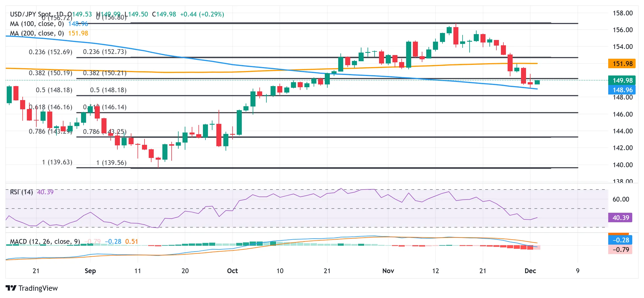Viewport: 644px width, 298px height.
Task: Click the MACD (12, 26, close, 9) label
Action: (x=45, y=241)
